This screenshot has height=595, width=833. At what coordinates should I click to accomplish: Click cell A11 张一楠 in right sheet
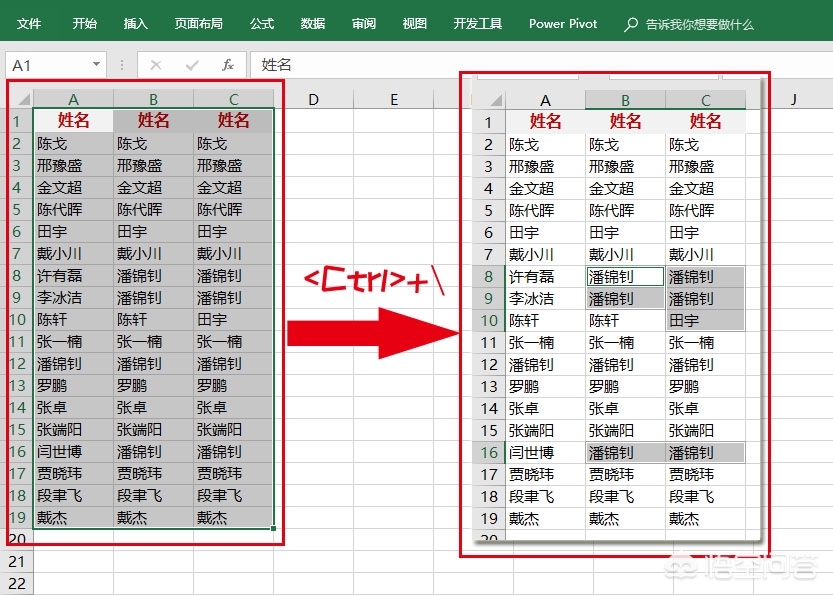coord(545,343)
